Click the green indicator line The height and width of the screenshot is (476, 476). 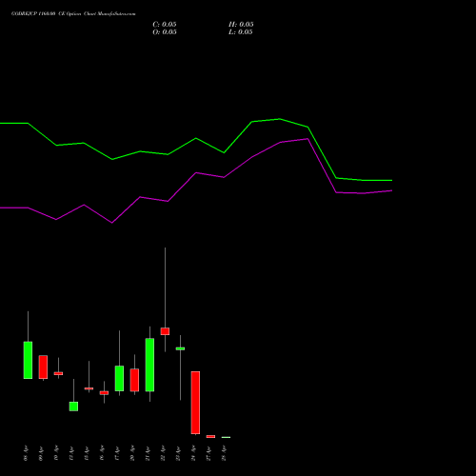click(x=196, y=139)
